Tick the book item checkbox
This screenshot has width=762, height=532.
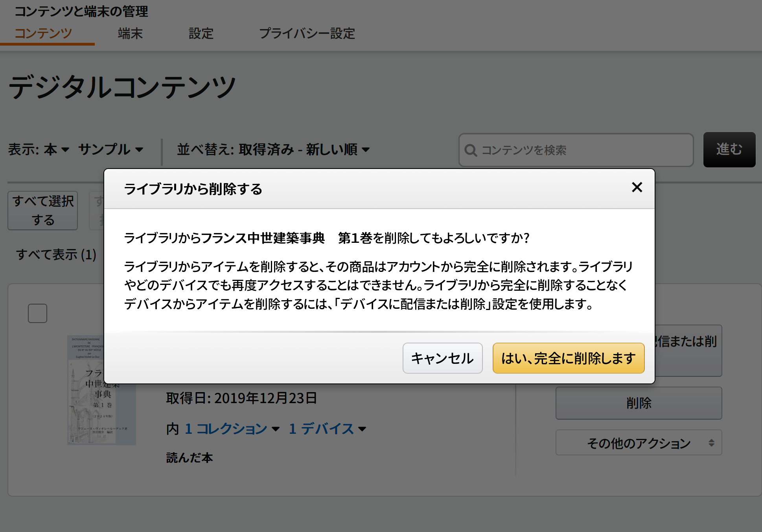(37, 313)
